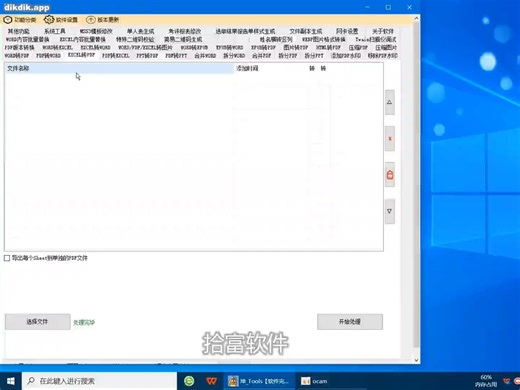Open the 其他功能 tab
This screenshot has height=390, width=520.
point(19,32)
